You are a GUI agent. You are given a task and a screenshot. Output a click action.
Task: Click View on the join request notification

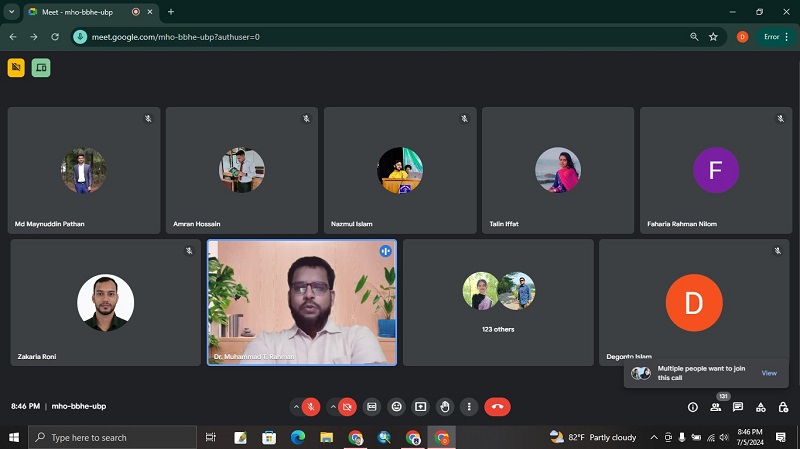click(769, 373)
